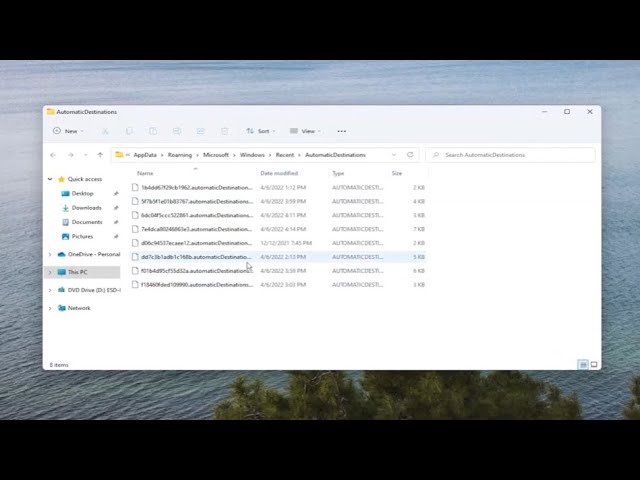Jump to AppData in breadcrumb path
Image resolution: width=640 pixels, height=480 pixels.
145,155
